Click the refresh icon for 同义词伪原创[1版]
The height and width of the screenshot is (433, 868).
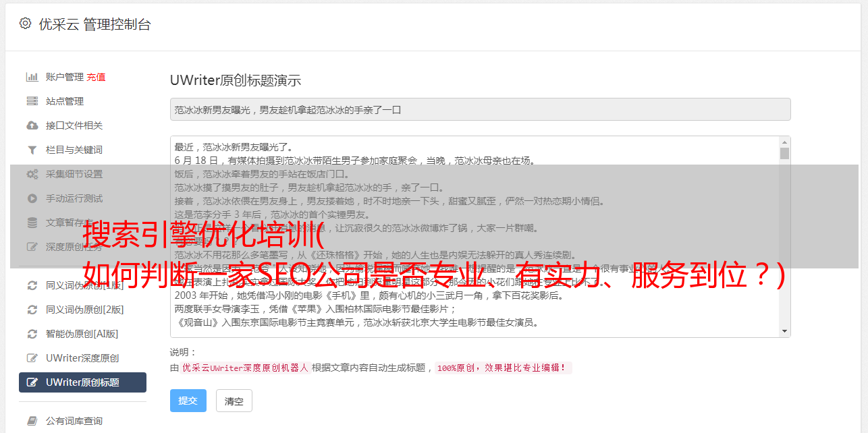(x=32, y=285)
